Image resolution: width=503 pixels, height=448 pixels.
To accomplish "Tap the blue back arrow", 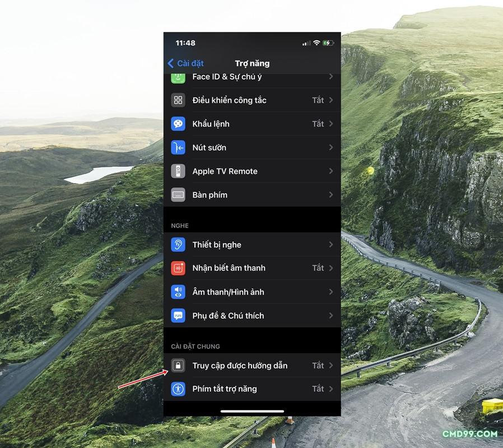I will (x=171, y=63).
